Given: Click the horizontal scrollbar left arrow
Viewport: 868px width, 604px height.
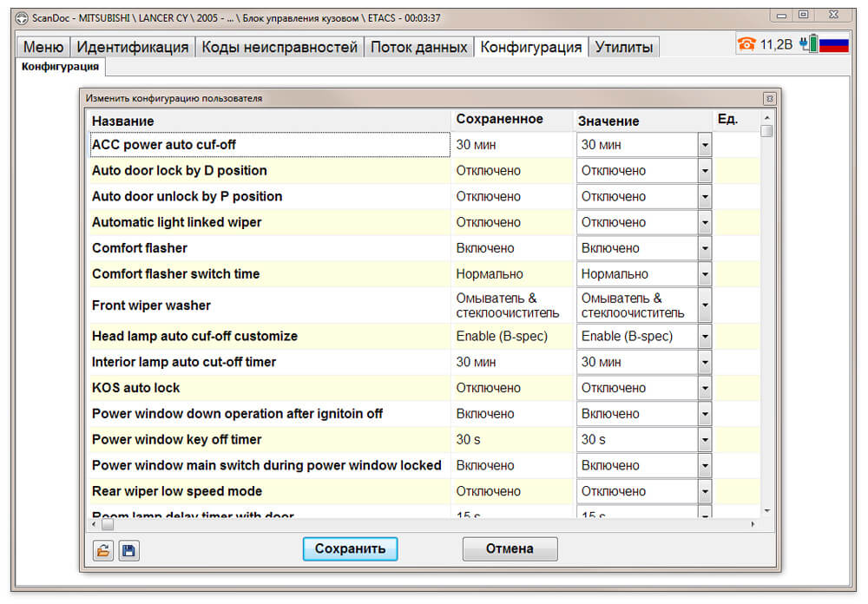Looking at the screenshot, I should (94, 523).
